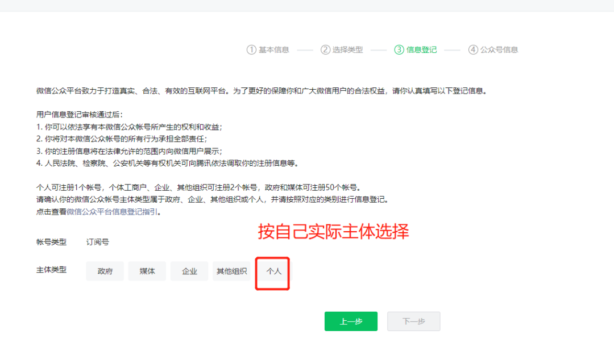Select 政府 as the subject type
This screenshot has width=614, height=364.
(105, 271)
